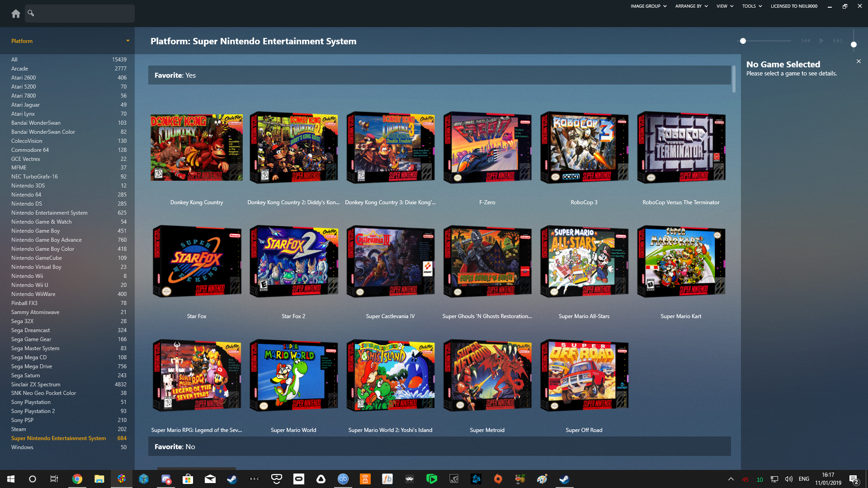Screen dimensions: 868x488
Task: Select the RoboCop 3 box art
Action: point(584,147)
